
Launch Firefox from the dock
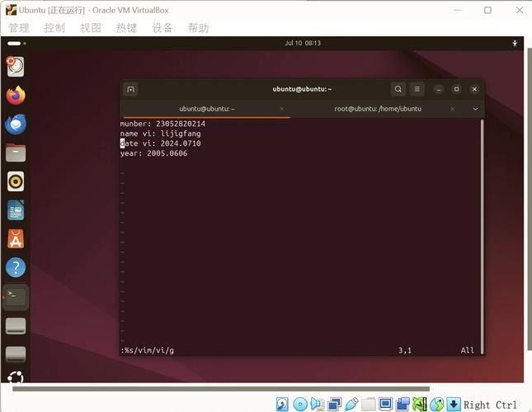click(x=16, y=96)
